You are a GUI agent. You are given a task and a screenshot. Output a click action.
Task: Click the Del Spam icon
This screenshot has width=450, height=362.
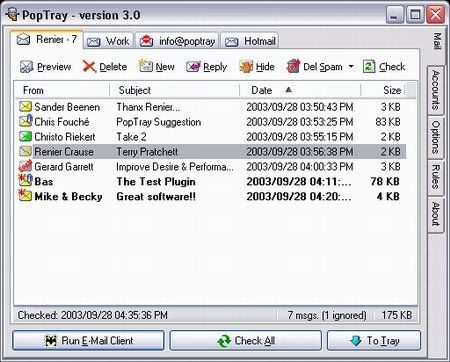(293, 66)
